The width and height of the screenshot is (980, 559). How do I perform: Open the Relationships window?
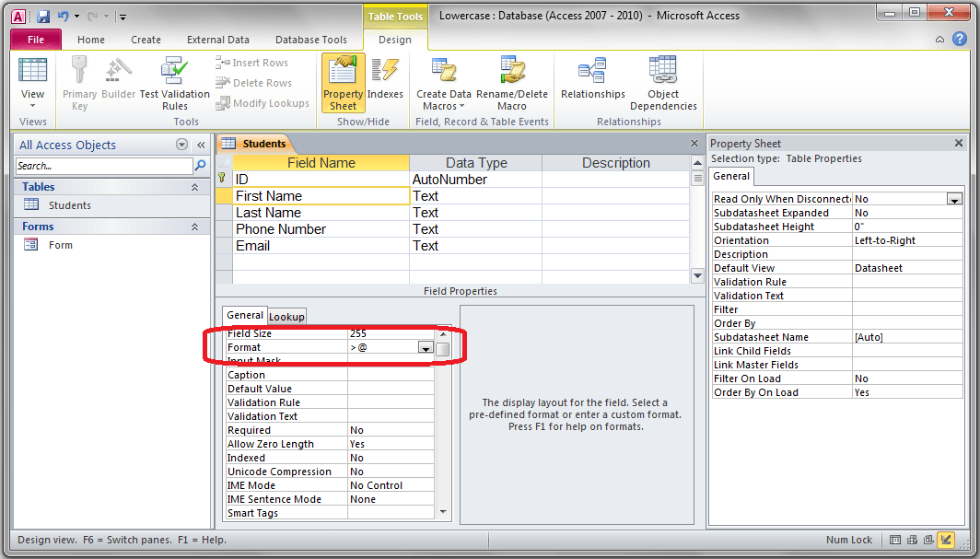click(x=592, y=78)
